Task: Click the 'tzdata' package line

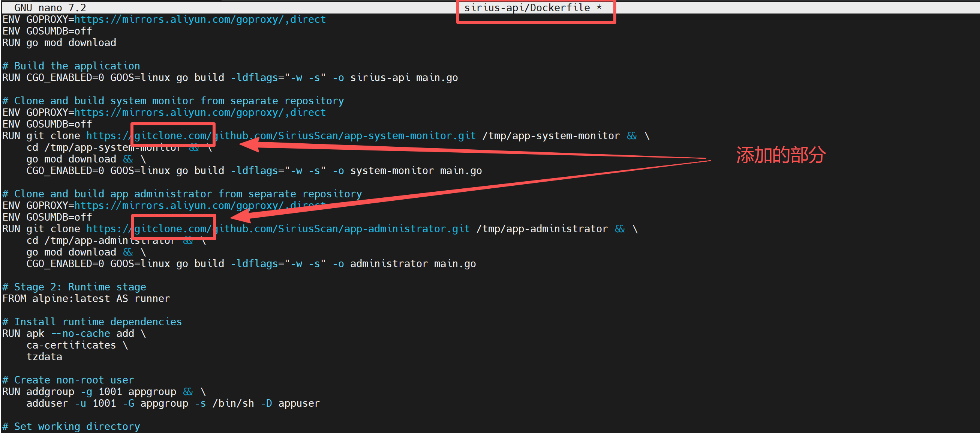Action: [x=44, y=357]
